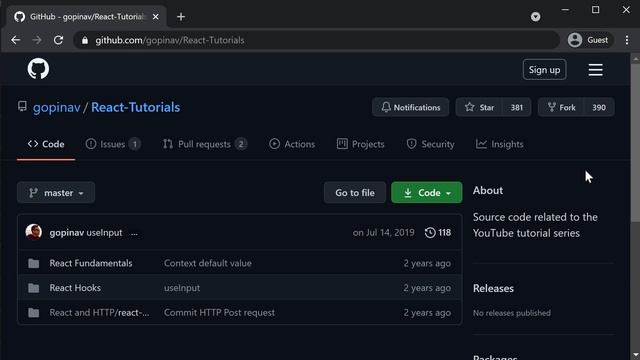Click the GitHub Octocat logo
The height and width of the screenshot is (360, 640).
click(x=38, y=69)
